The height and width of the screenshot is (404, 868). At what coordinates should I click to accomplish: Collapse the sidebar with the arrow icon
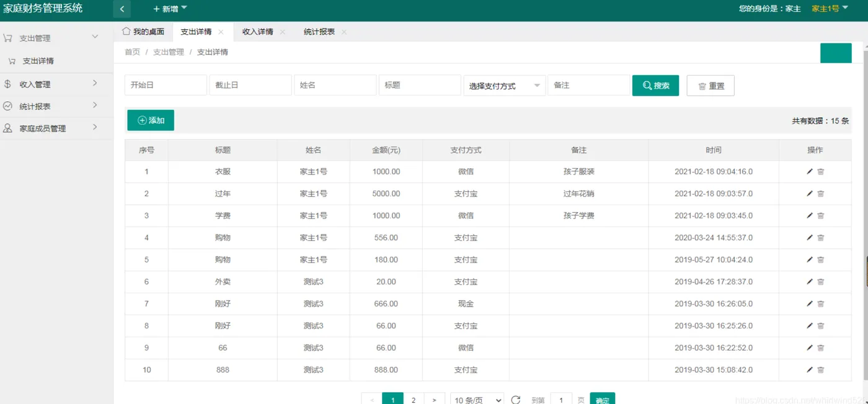click(x=122, y=9)
